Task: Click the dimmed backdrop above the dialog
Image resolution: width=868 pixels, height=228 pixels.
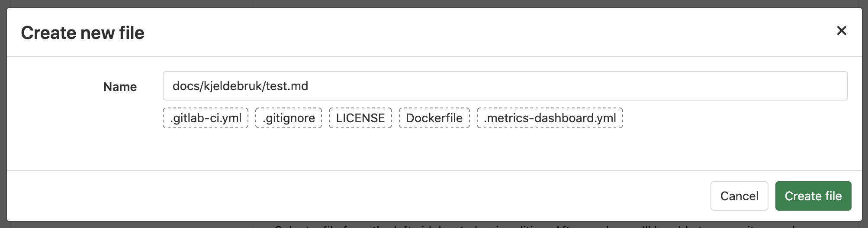Action: pyautogui.click(x=433, y=3)
